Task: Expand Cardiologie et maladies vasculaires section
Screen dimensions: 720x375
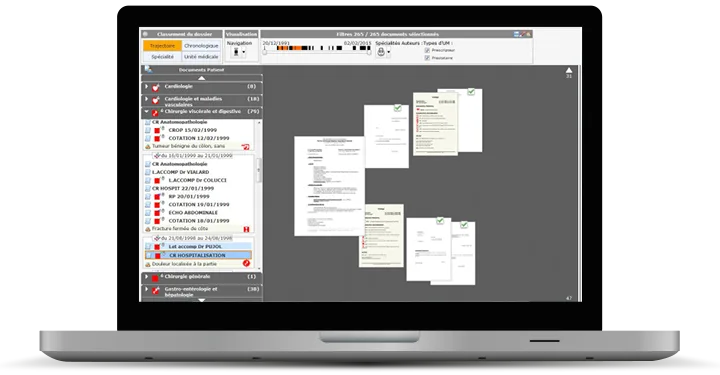Action: [146, 99]
